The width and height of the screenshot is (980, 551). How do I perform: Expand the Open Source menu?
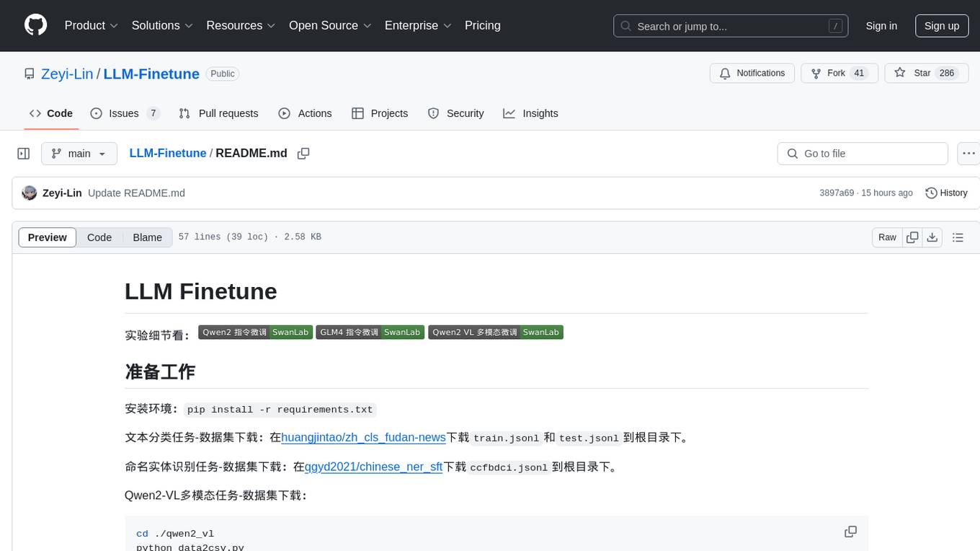330,25
